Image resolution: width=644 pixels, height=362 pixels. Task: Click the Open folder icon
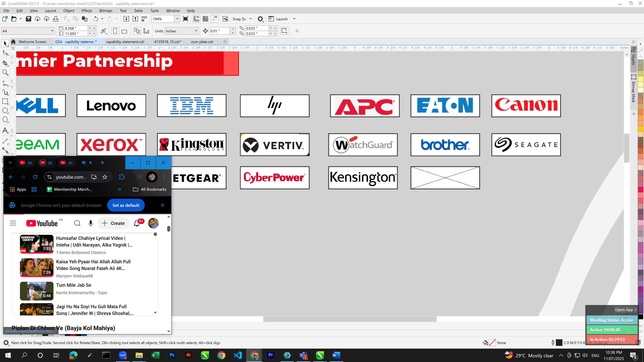tap(14, 19)
